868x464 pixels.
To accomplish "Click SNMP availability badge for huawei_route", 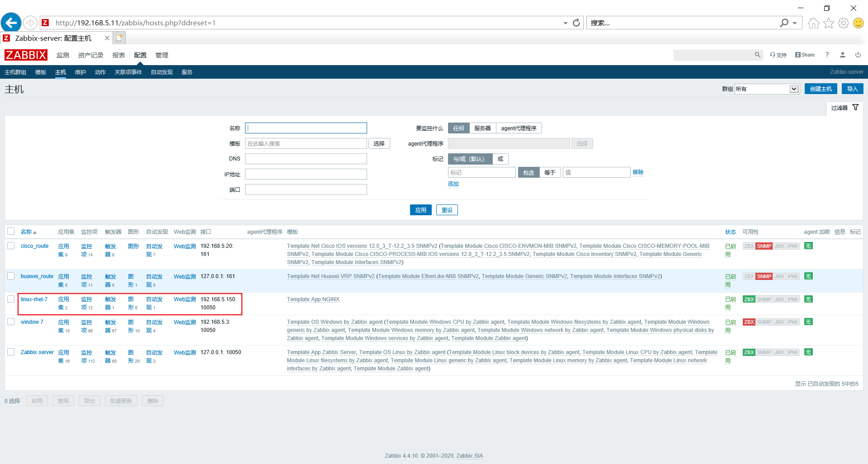I will [x=764, y=276].
